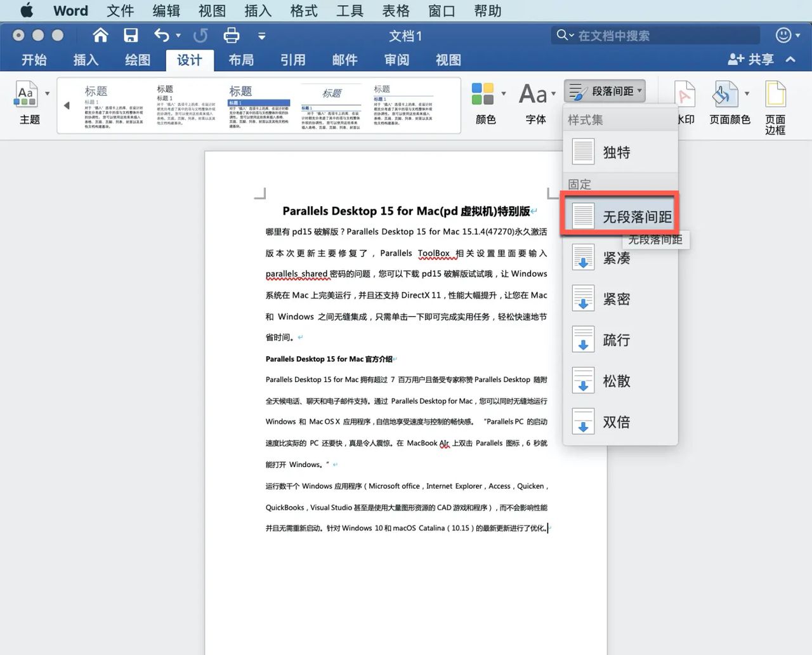Click the 段落间距 (Paragraph Spacing) icon

[578, 91]
